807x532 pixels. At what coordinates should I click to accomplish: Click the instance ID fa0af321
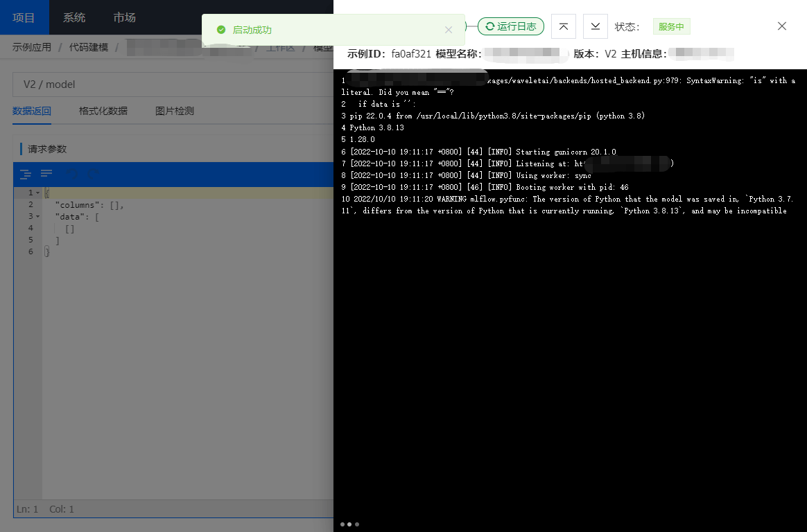point(410,53)
